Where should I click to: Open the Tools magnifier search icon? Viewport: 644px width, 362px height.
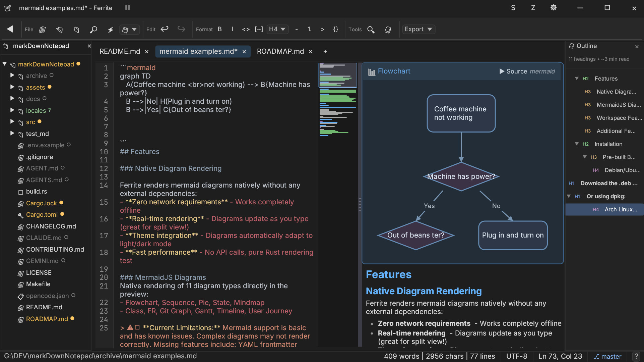click(x=371, y=30)
